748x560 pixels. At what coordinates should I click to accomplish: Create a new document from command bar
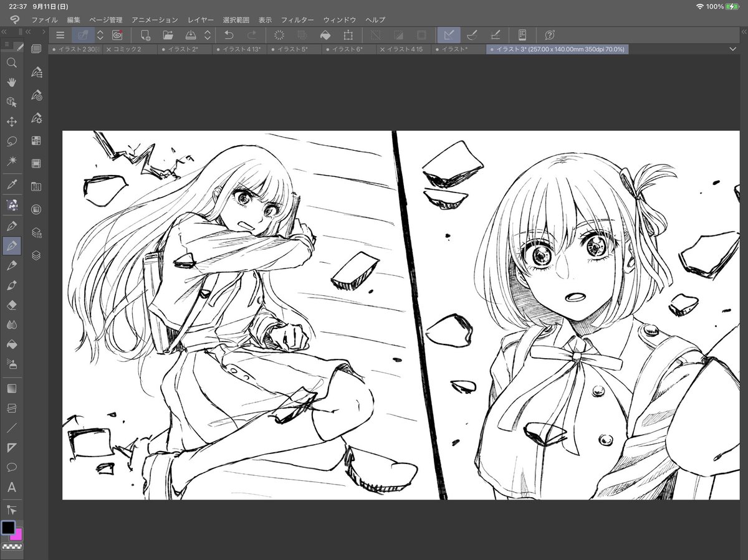coord(146,35)
